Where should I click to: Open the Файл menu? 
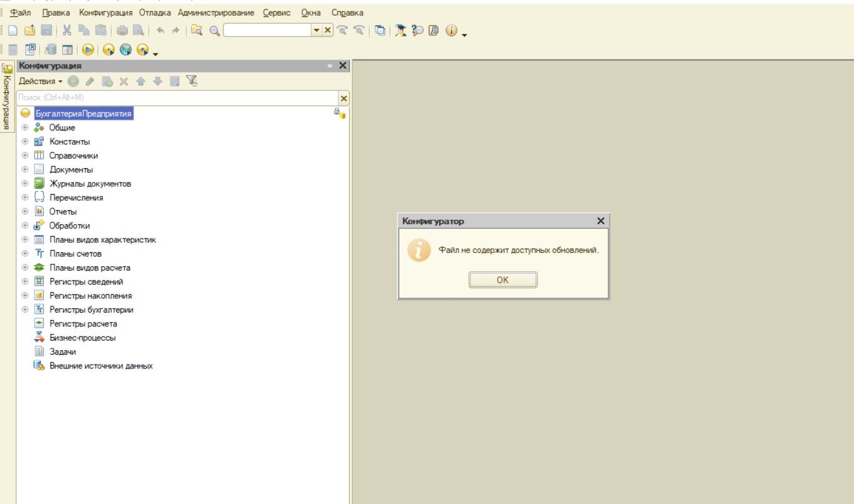pos(21,13)
